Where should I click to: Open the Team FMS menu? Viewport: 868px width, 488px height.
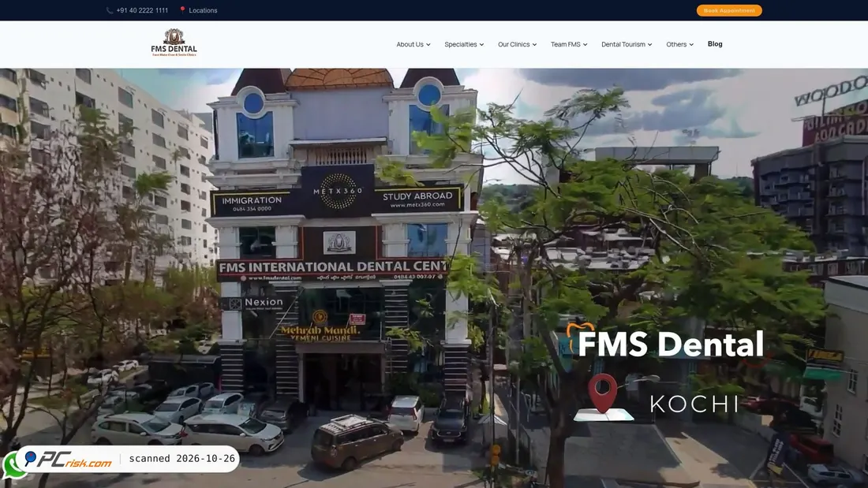point(565,44)
